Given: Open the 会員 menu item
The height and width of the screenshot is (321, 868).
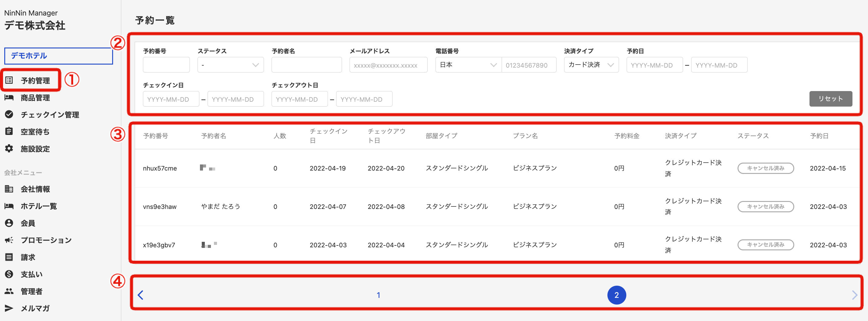Looking at the screenshot, I should (x=28, y=223).
